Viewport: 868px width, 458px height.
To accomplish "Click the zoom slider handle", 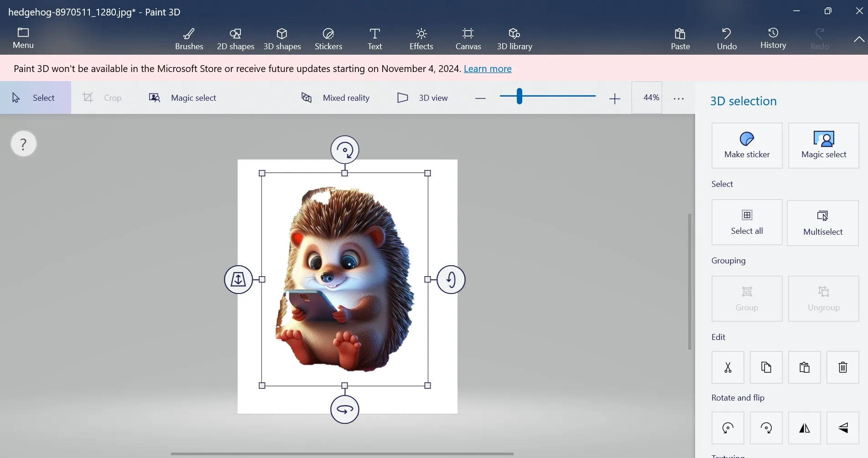I will (x=519, y=96).
